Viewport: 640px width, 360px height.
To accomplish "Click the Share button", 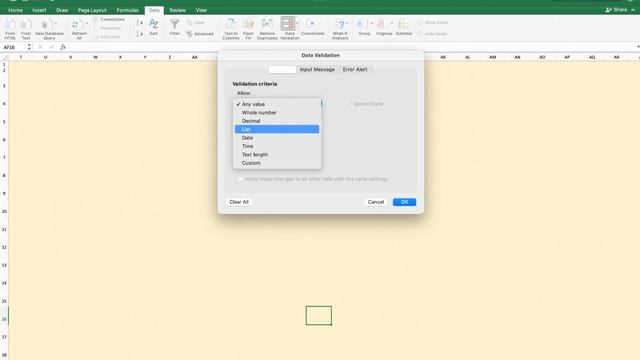I will click(x=616, y=10).
